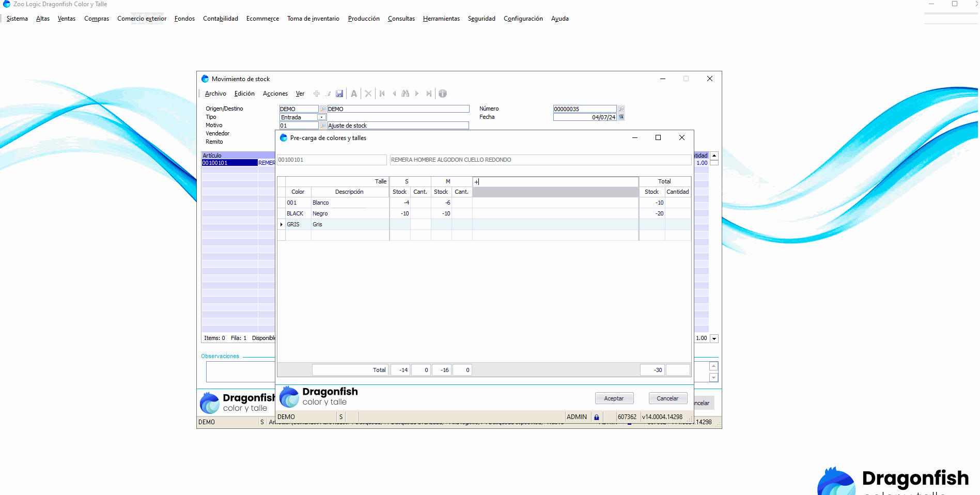Open Acciones menu in Movimiento de stock
Image resolution: width=980 pixels, height=495 pixels.
(x=275, y=94)
